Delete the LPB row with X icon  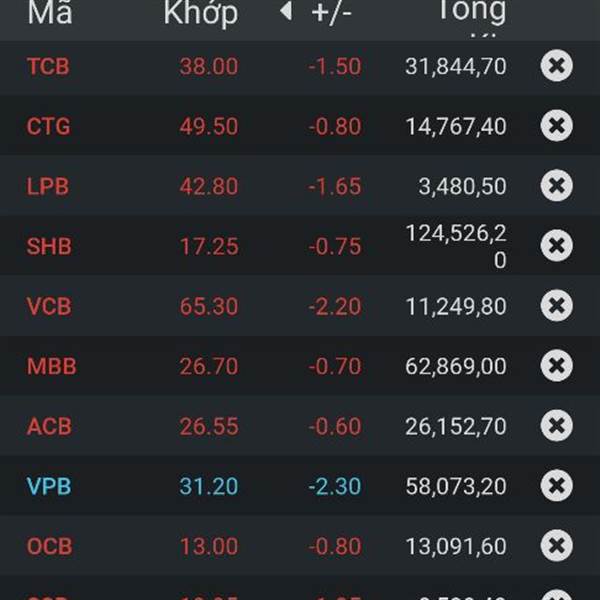tap(556, 186)
